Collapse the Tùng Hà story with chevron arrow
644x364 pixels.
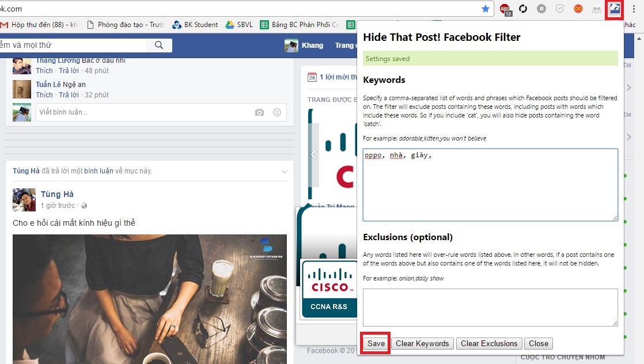point(284,171)
